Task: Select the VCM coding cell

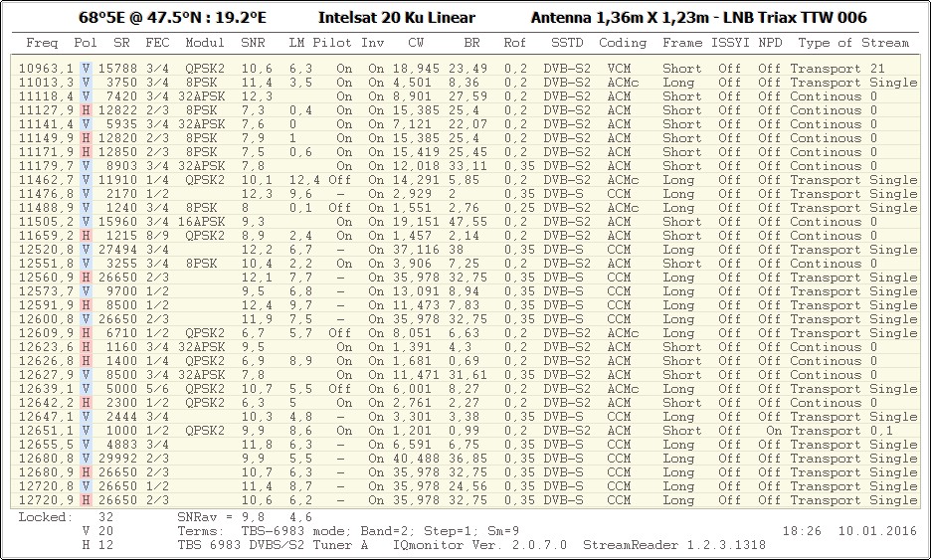Action: [619, 69]
